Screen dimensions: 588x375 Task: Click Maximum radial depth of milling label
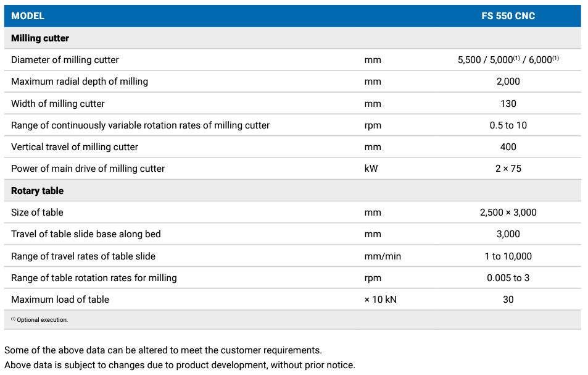pyautogui.click(x=80, y=82)
